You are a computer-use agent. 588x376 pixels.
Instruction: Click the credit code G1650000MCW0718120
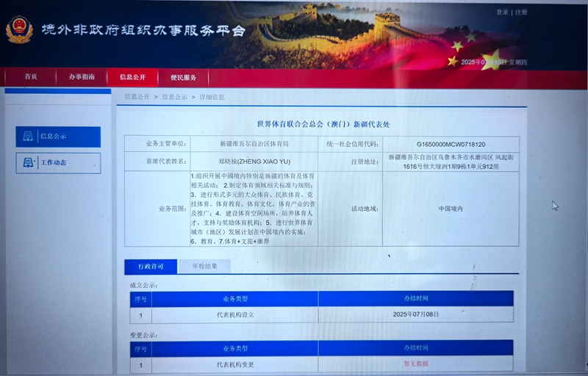coord(451,144)
